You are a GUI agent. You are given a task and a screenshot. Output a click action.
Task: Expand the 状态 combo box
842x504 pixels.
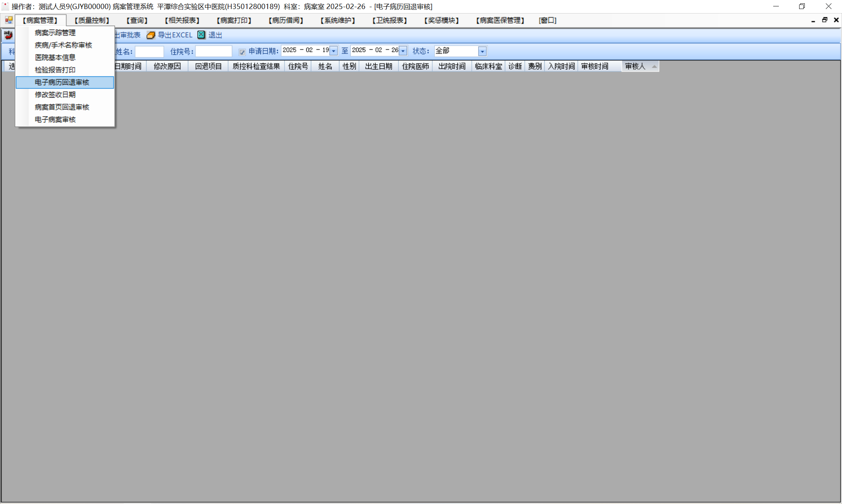point(482,51)
